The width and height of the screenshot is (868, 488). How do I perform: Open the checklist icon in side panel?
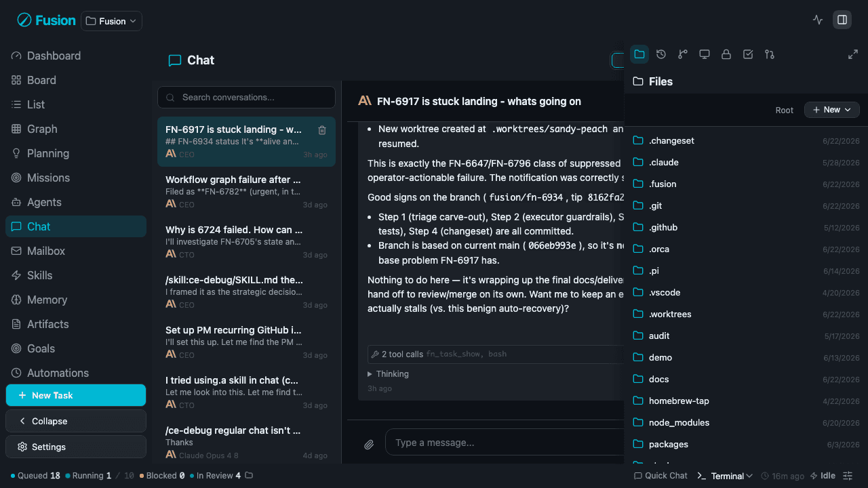[x=748, y=54]
